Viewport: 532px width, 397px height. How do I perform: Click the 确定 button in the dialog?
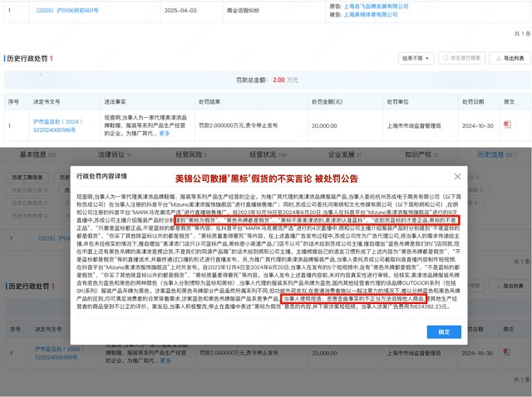444,332
